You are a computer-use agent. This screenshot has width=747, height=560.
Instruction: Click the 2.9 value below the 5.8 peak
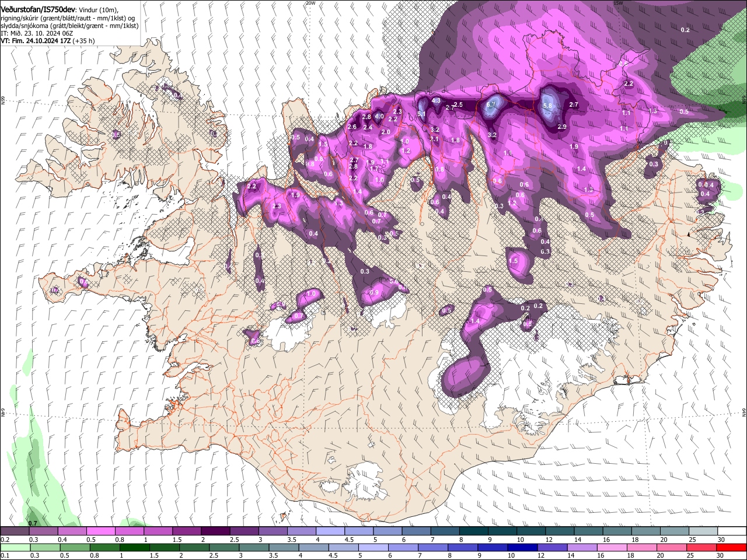pos(562,127)
